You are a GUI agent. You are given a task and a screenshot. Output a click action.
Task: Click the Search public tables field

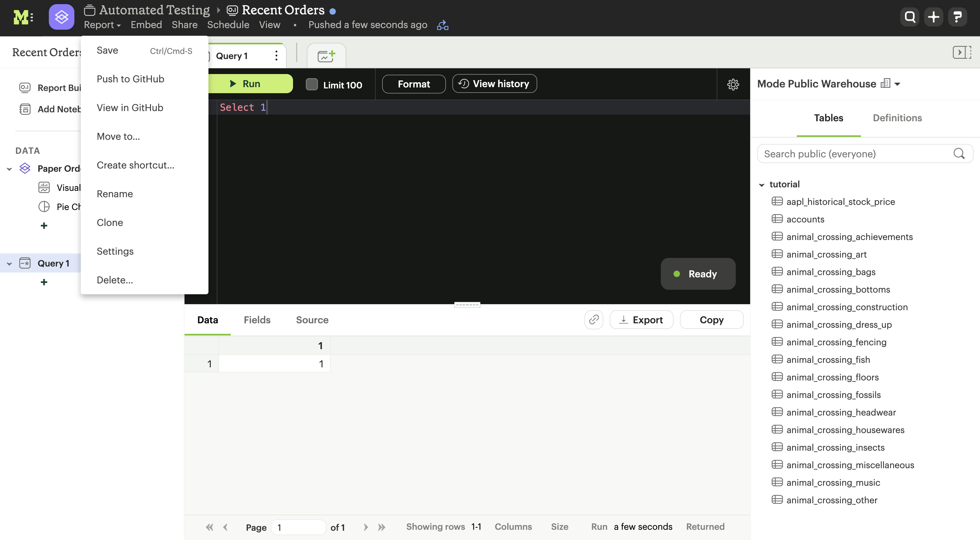pyautogui.click(x=856, y=154)
